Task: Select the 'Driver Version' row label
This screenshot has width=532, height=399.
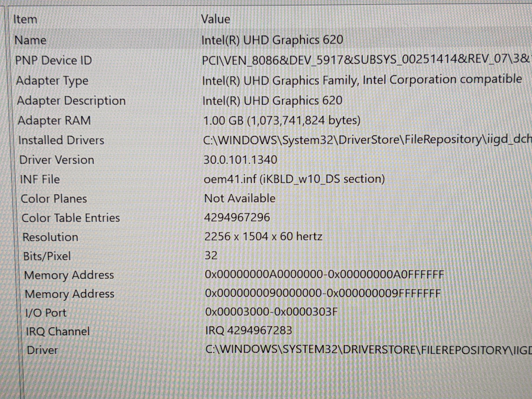Action: tap(57, 160)
